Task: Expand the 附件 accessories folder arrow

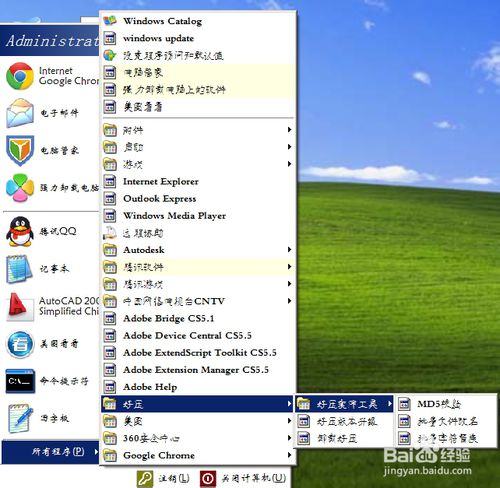Action: 290,130
